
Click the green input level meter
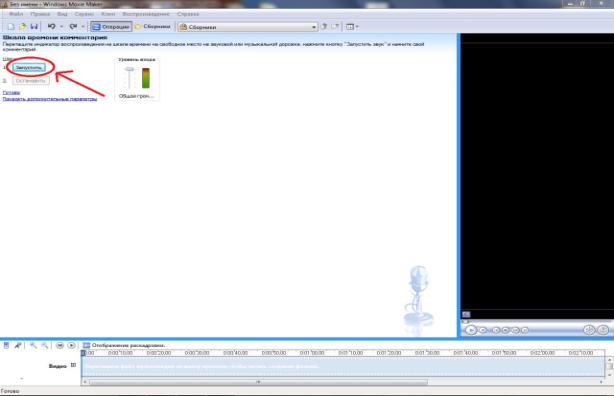pos(146,78)
